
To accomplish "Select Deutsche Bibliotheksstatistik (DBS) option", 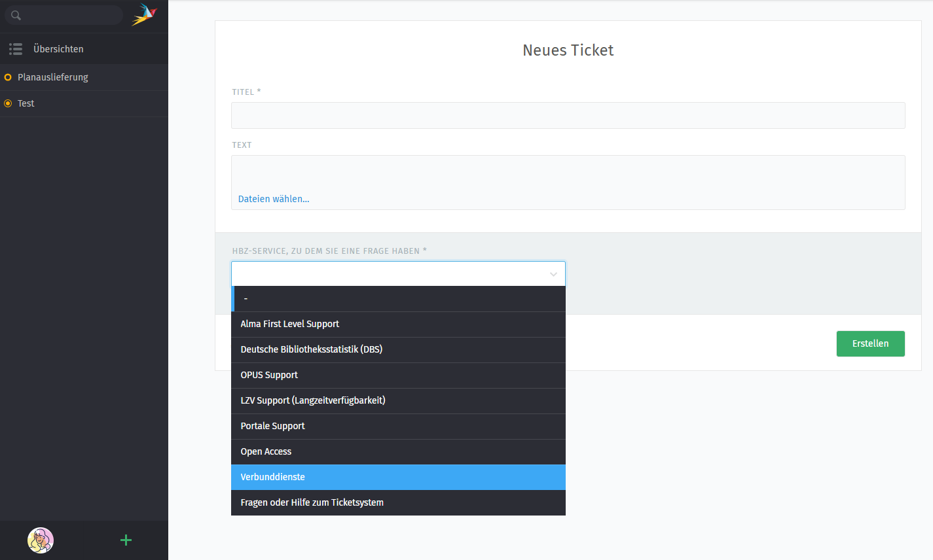I will point(312,349).
